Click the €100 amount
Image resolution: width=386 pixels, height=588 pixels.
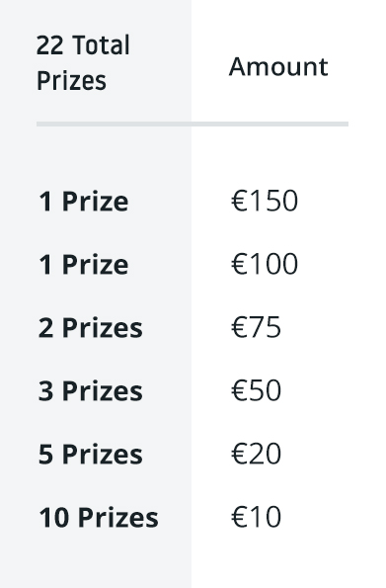(x=265, y=264)
